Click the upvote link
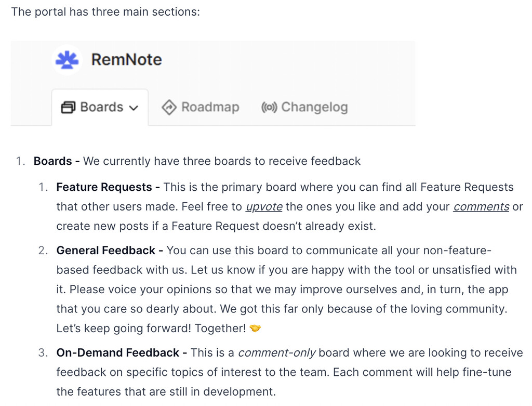This screenshot has width=532, height=406. [x=264, y=206]
